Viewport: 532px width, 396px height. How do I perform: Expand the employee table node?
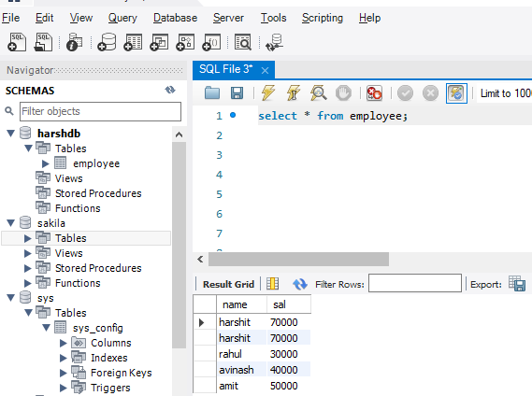pos(46,163)
